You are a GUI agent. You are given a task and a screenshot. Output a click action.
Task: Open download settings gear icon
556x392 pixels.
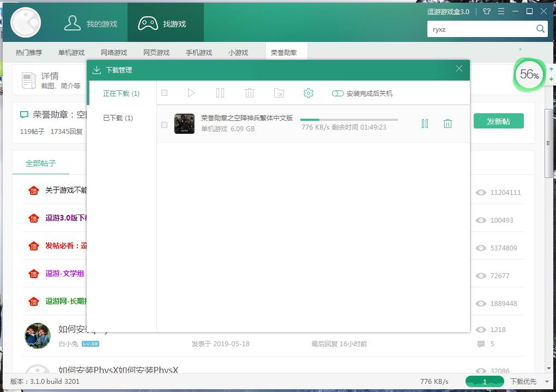[309, 93]
